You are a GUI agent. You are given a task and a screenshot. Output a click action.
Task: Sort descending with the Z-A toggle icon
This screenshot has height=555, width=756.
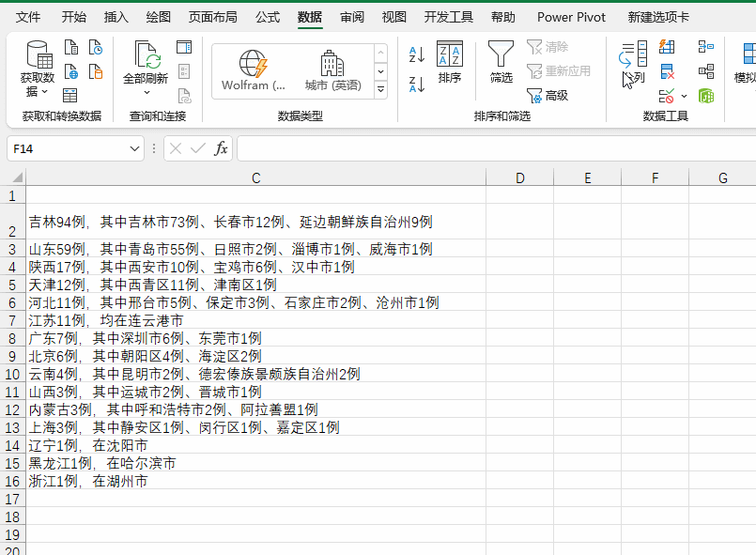[x=417, y=83]
